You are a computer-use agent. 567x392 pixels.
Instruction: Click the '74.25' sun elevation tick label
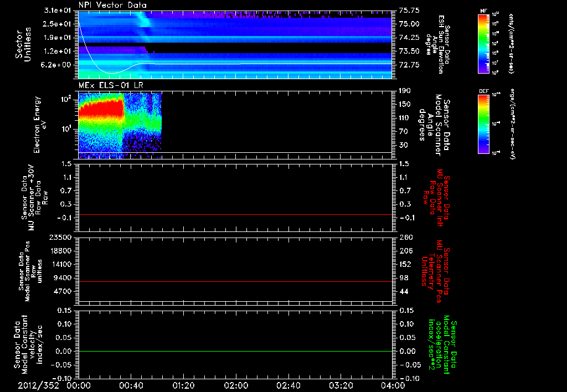pos(409,38)
